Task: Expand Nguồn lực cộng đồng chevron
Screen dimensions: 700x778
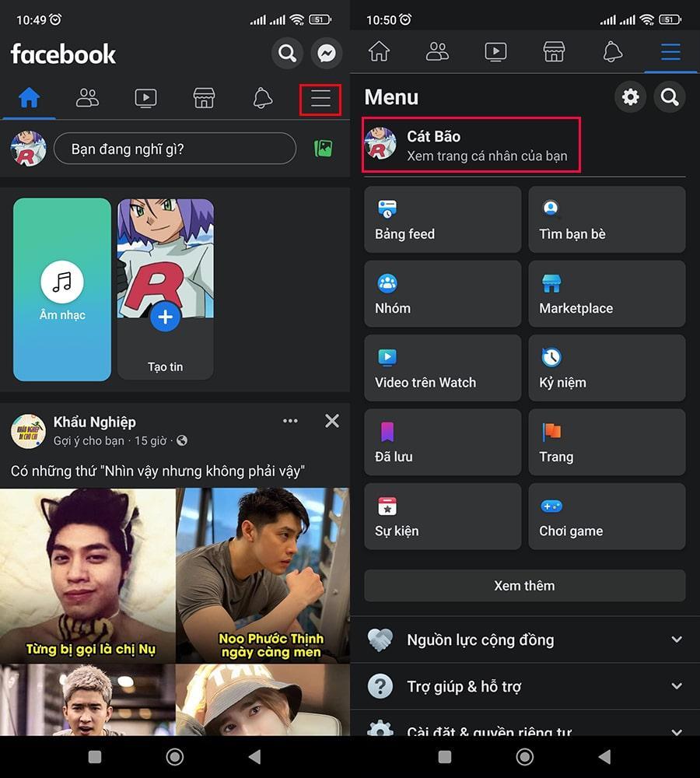Action: 677,639
